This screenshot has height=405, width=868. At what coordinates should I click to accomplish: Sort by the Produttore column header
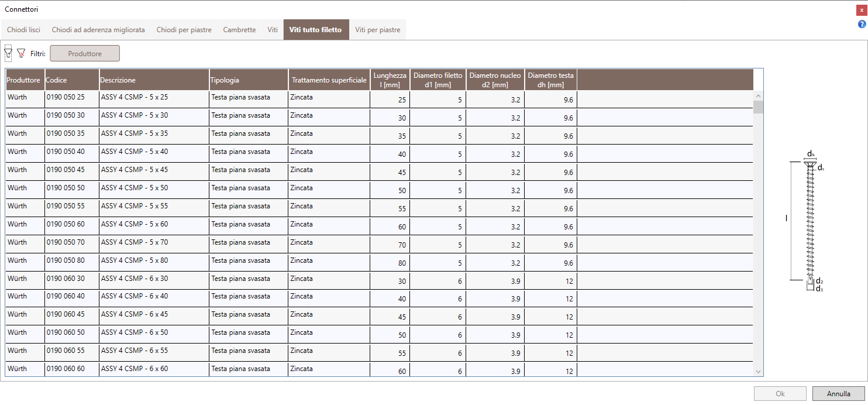pyautogui.click(x=25, y=80)
